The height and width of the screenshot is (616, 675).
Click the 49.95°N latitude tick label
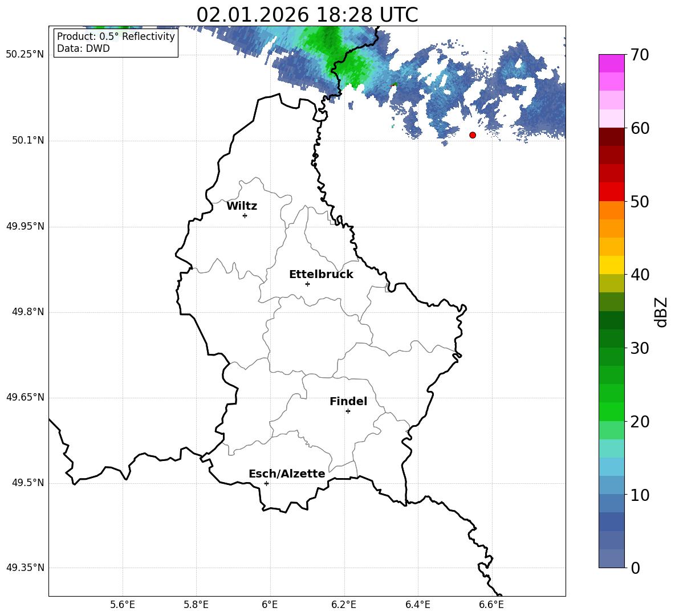(x=25, y=226)
